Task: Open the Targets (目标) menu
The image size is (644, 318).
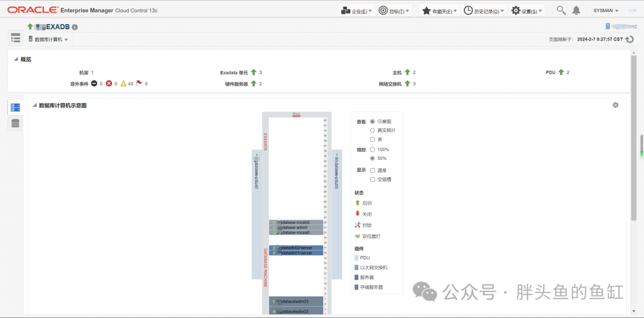Action: 394,11
